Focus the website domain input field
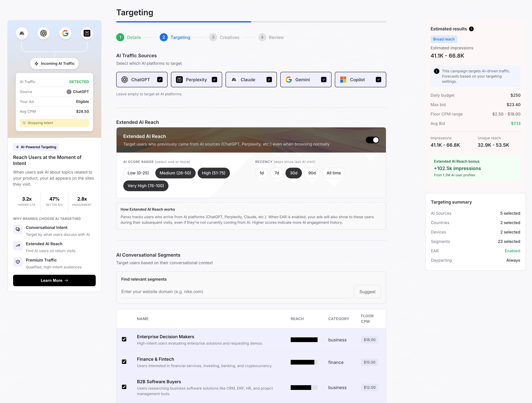 (x=236, y=292)
